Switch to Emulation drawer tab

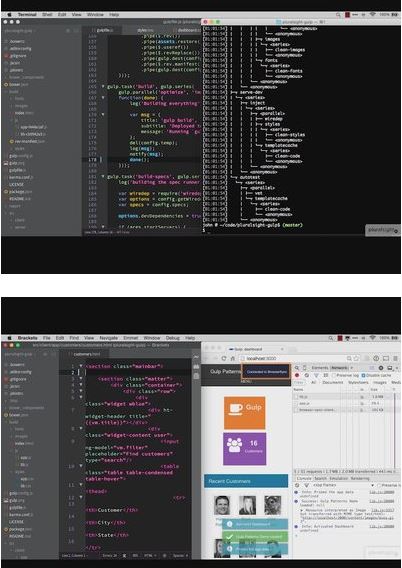tap(338, 479)
